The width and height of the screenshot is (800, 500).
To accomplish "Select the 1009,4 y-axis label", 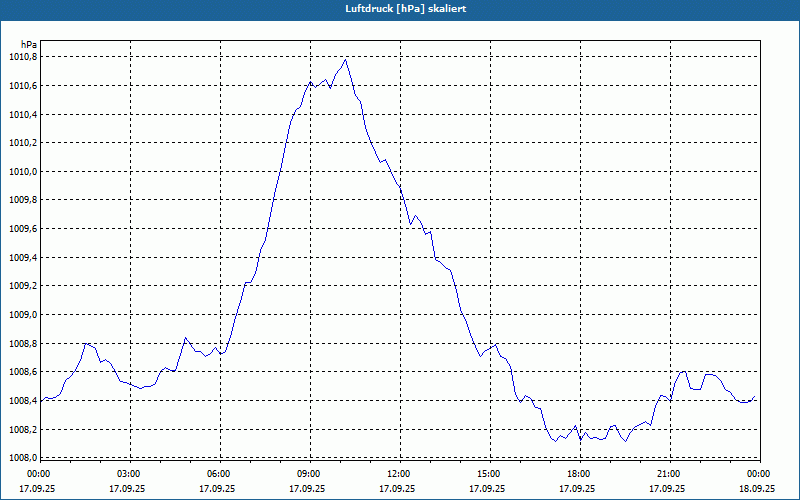I will coord(23,258).
